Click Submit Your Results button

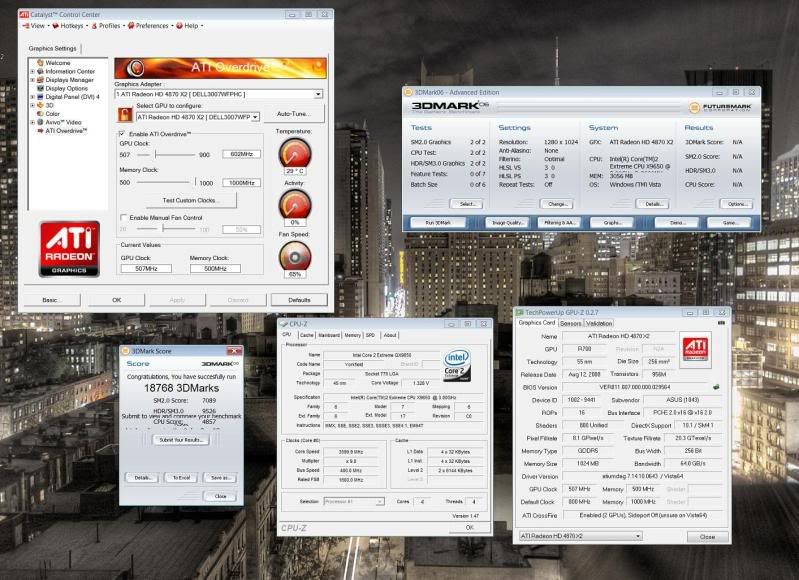(181, 439)
